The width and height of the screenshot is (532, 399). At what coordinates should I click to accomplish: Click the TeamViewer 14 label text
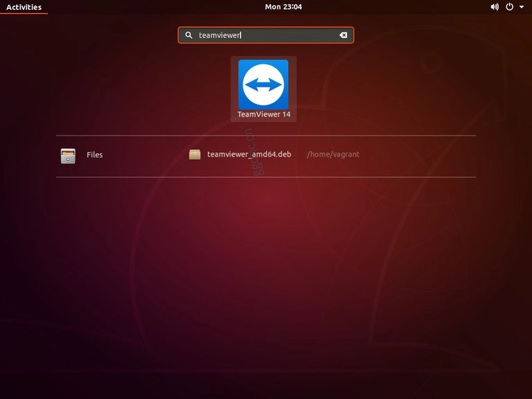coord(264,114)
